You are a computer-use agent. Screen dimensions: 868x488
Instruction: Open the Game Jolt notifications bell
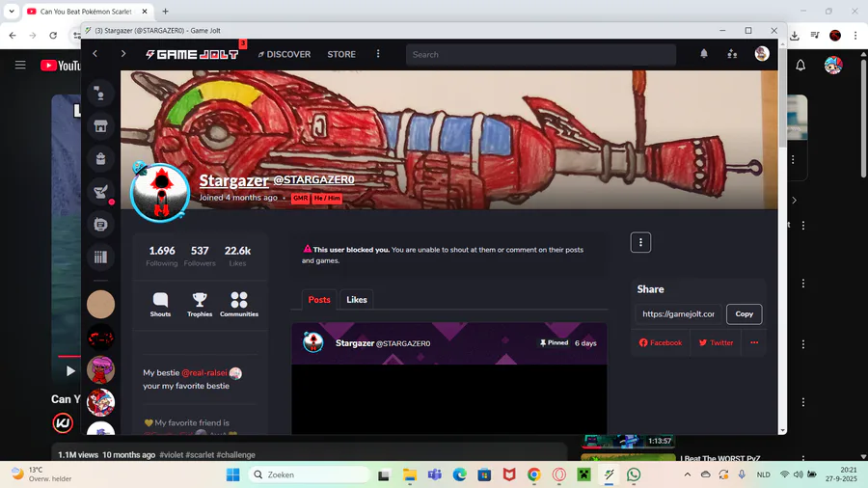click(x=704, y=54)
